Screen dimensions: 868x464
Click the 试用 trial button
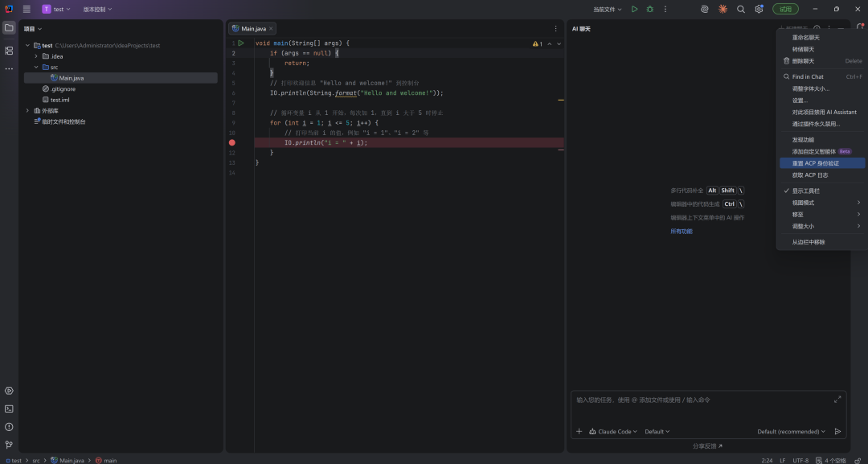point(785,9)
